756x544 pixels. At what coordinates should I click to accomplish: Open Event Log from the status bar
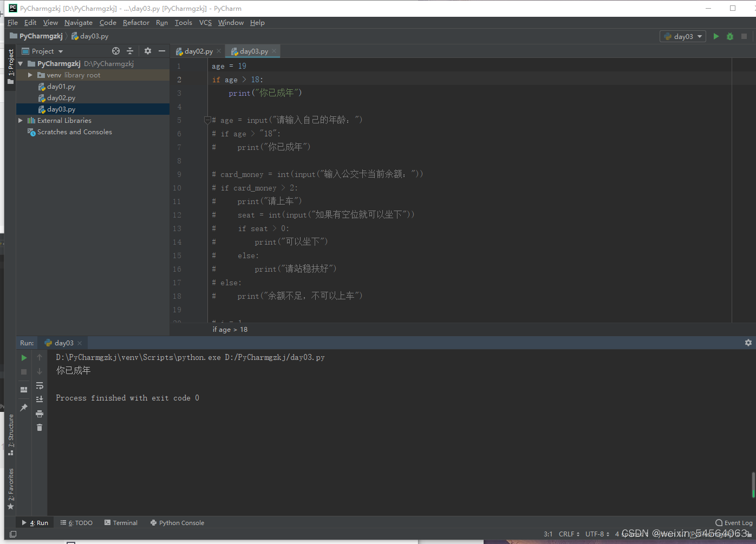[x=734, y=523]
